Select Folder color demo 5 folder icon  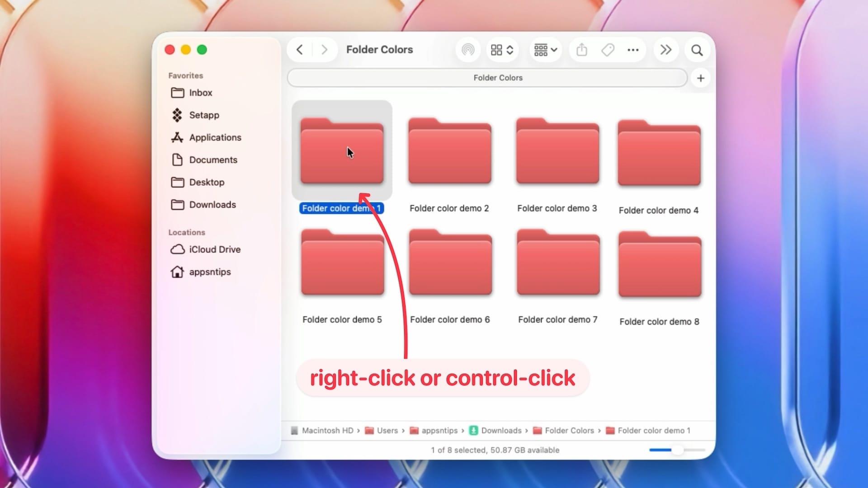(343, 262)
